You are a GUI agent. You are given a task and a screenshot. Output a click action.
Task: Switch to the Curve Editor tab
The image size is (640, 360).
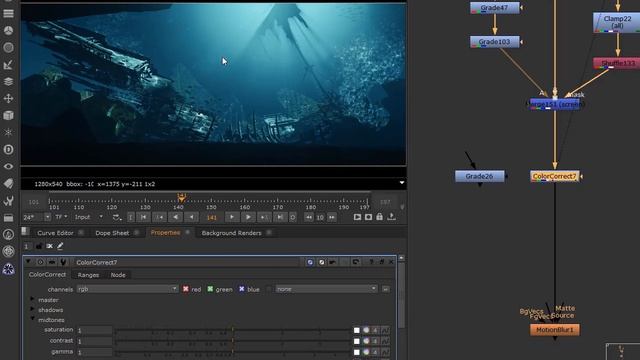point(55,233)
